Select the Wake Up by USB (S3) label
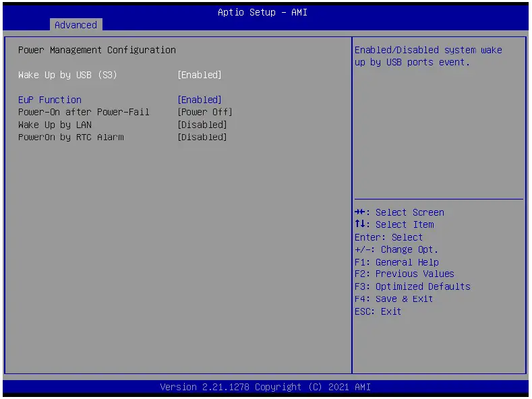The height and width of the screenshot is (399, 532). tap(67, 75)
